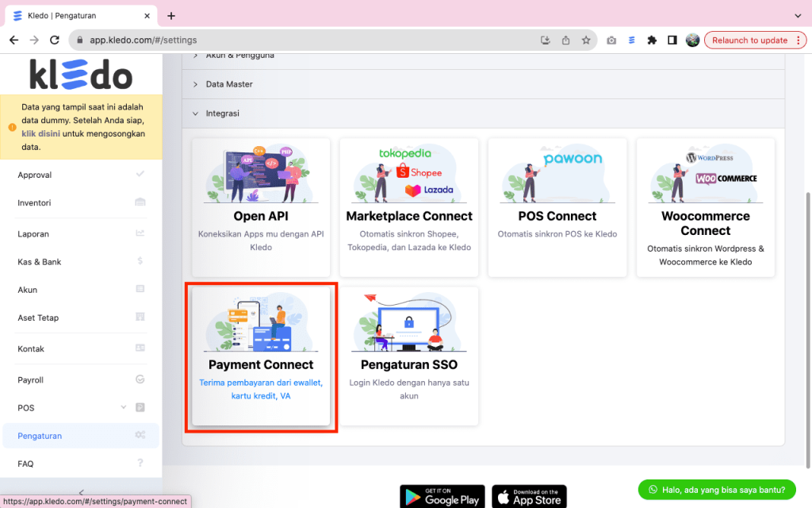
Task: Toggle the browser side panel icon
Action: [672, 40]
